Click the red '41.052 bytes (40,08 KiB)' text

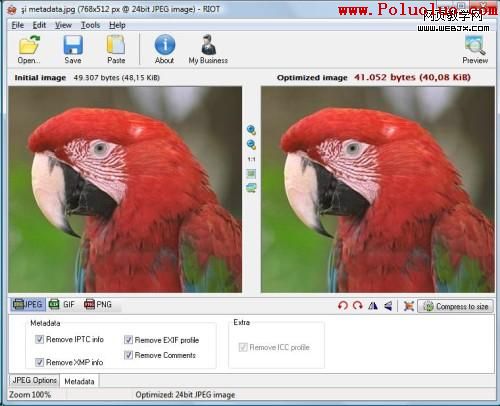[x=412, y=77]
